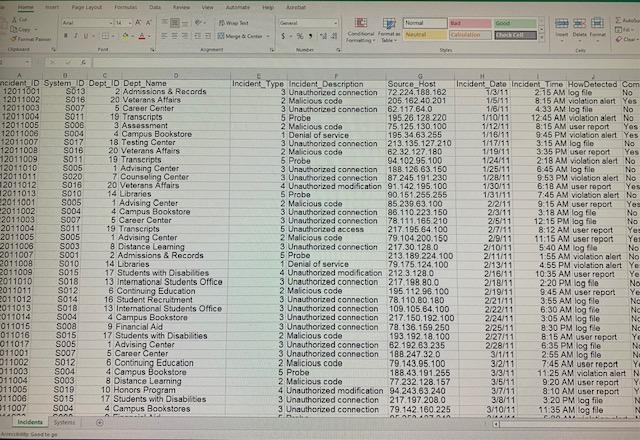The image size is (640, 440).
Task: Open the Merge & Center dropdown arrow
Action: click(x=268, y=36)
